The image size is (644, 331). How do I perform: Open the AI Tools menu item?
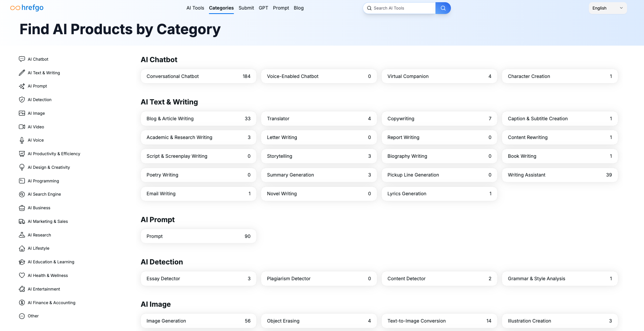pyautogui.click(x=195, y=8)
